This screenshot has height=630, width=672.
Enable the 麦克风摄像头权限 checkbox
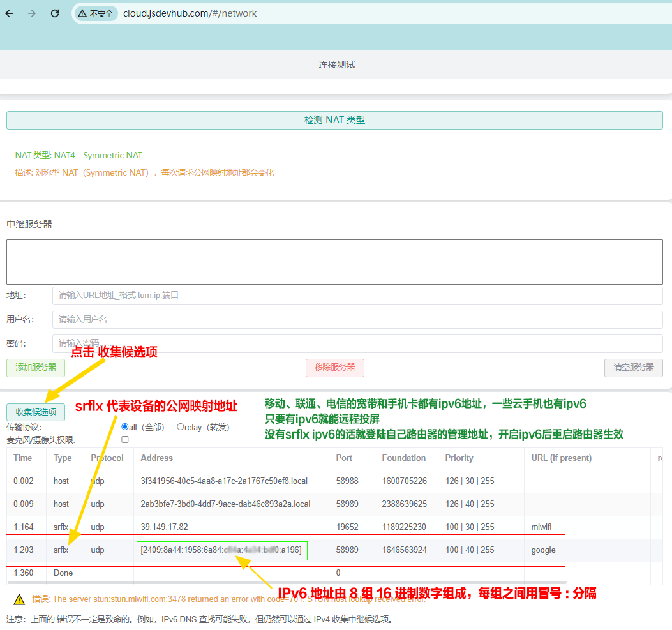pos(124,439)
